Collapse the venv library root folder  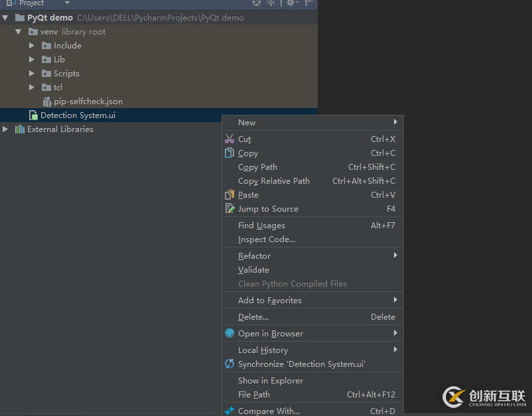[x=19, y=32]
